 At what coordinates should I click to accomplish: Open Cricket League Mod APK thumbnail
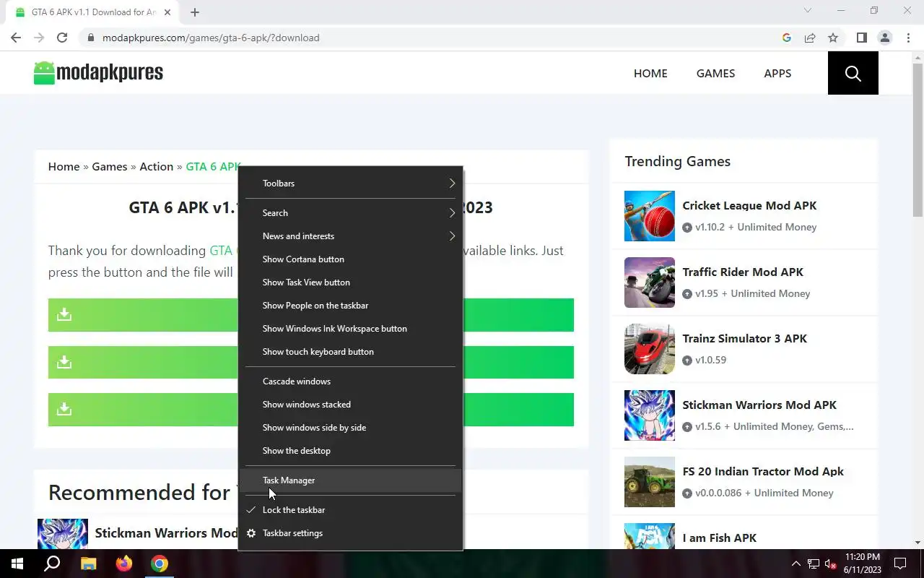[650, 216]
